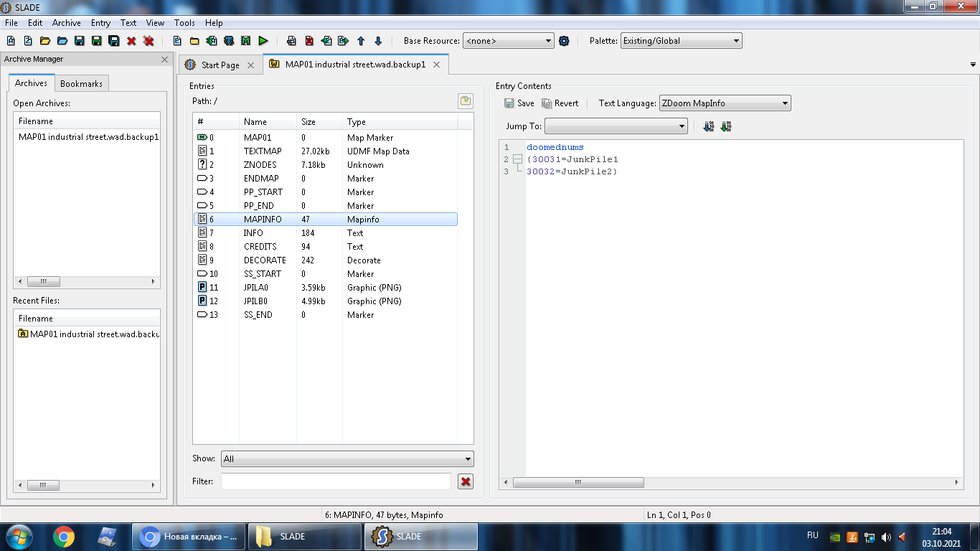Open Chrome from the Windows taskbar
Viewport: 980px width, 551px height.
click(x=64, y=537)
